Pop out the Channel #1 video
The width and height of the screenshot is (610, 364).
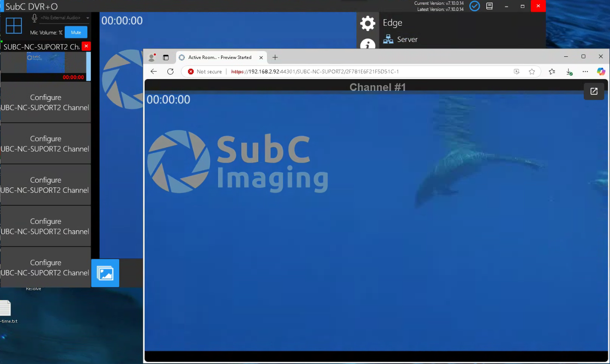(x=594, y=91)
